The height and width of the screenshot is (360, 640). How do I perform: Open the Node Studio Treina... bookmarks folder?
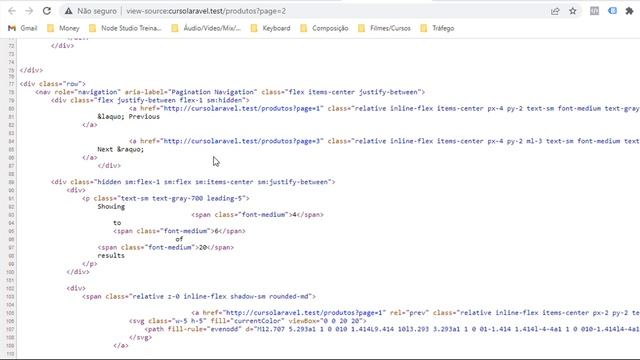[x=126, y=28]
